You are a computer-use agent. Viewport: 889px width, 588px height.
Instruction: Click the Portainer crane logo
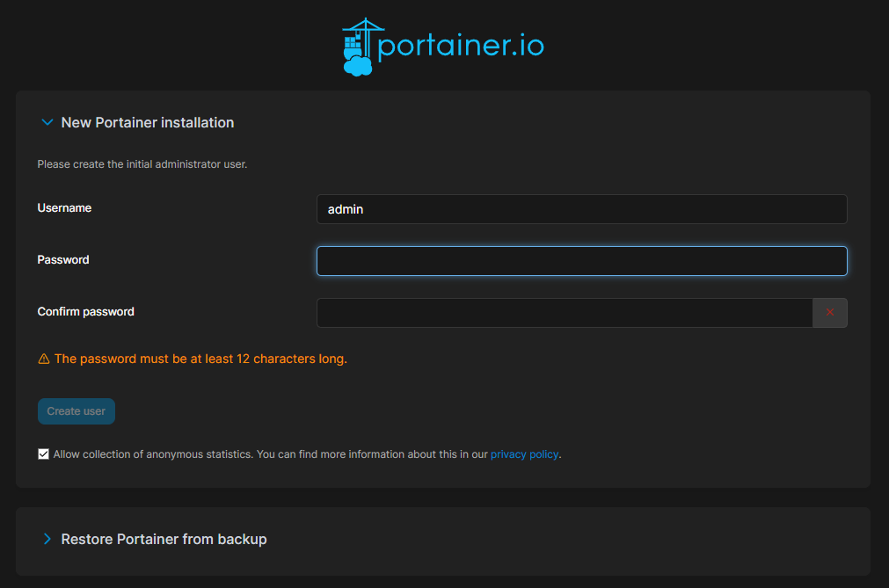359,44
